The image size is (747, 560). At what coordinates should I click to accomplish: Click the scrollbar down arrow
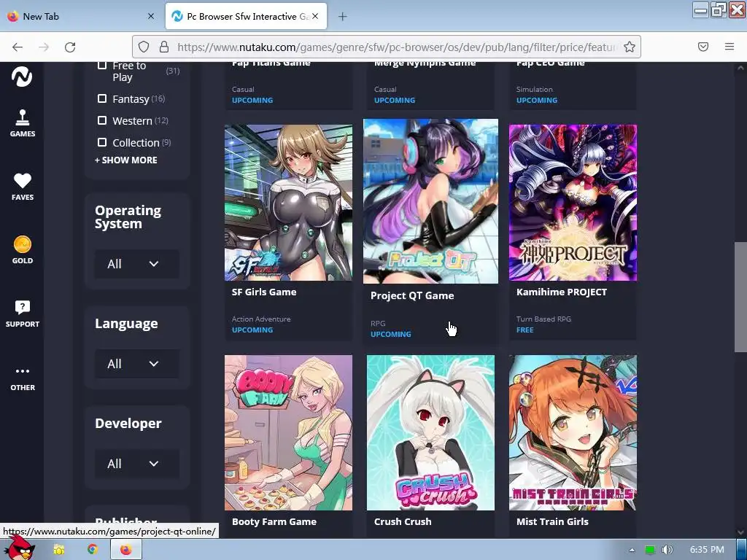coord(740,532)
